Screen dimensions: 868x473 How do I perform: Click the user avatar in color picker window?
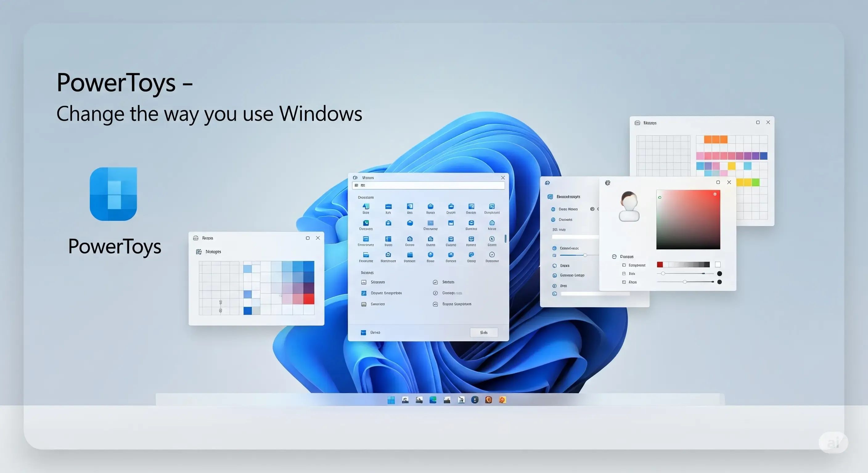[x=629, y=206]
